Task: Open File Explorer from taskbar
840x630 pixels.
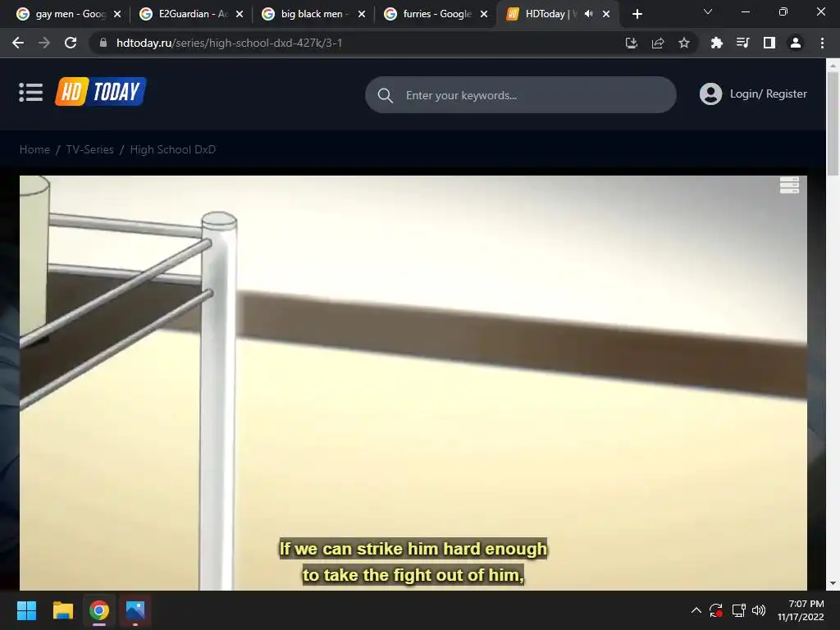Action: [62, 610]
